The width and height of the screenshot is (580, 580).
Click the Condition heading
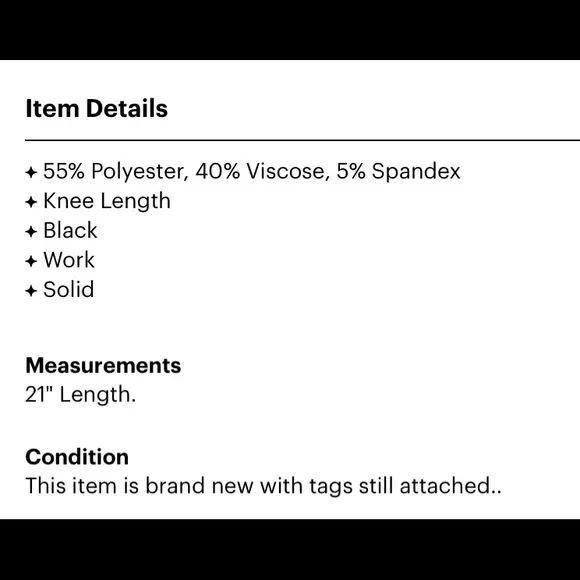click(x=77, y=457)
